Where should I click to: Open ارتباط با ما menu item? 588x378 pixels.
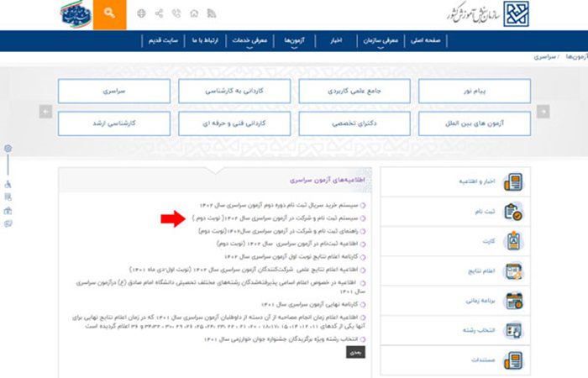coord(205,40)
